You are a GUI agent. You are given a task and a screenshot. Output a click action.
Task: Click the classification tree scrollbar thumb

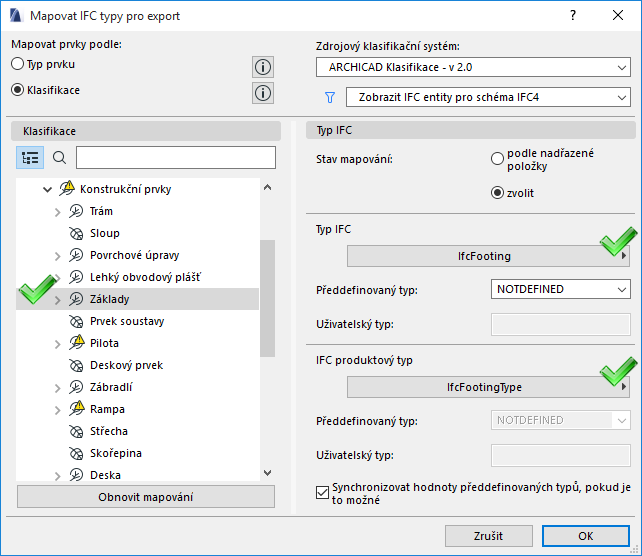click(x=267, y=297)
